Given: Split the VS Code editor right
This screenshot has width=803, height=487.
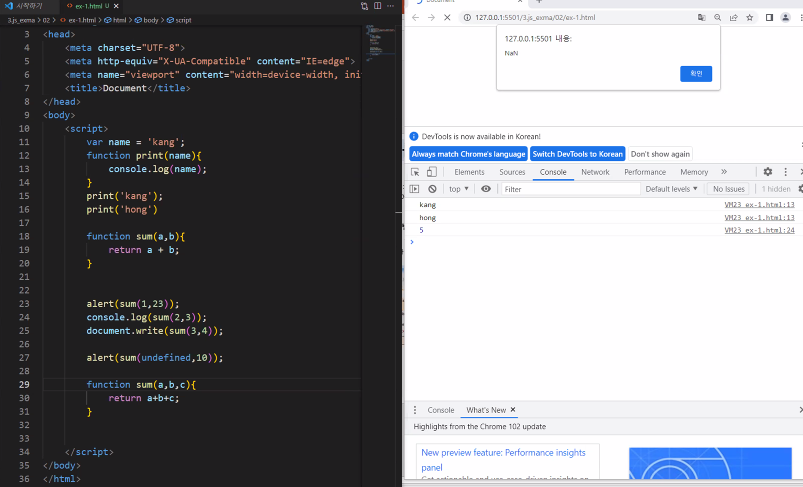Looking at the screenshot, I should tap(377, 6).
